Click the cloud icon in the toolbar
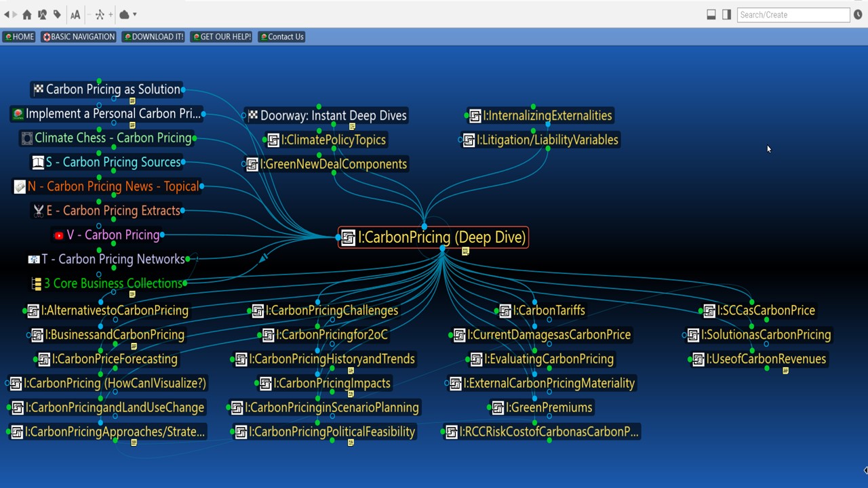The image size is (868, 488). click(125, 14)
